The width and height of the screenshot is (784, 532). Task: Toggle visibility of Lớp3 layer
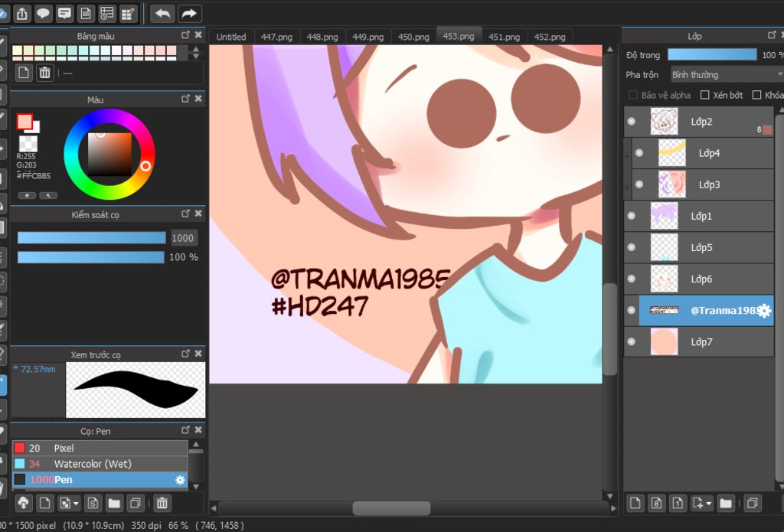(639, 184)
